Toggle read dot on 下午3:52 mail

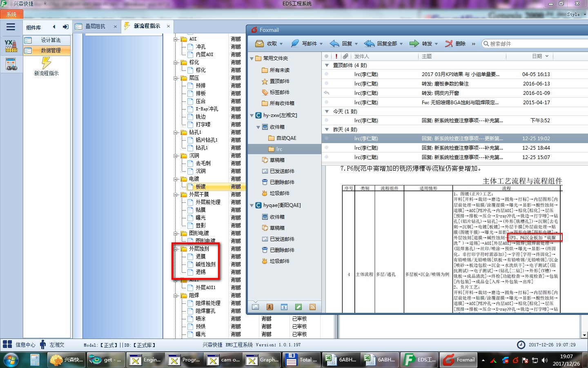point(327,121)
